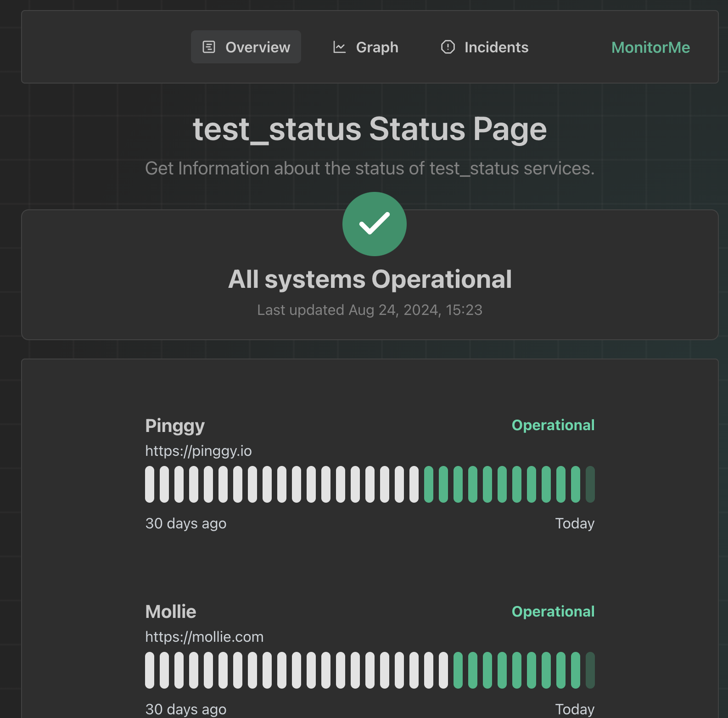Click the Mollie monitor name
Screen dimensions: 728x718
tap(171, 611)
